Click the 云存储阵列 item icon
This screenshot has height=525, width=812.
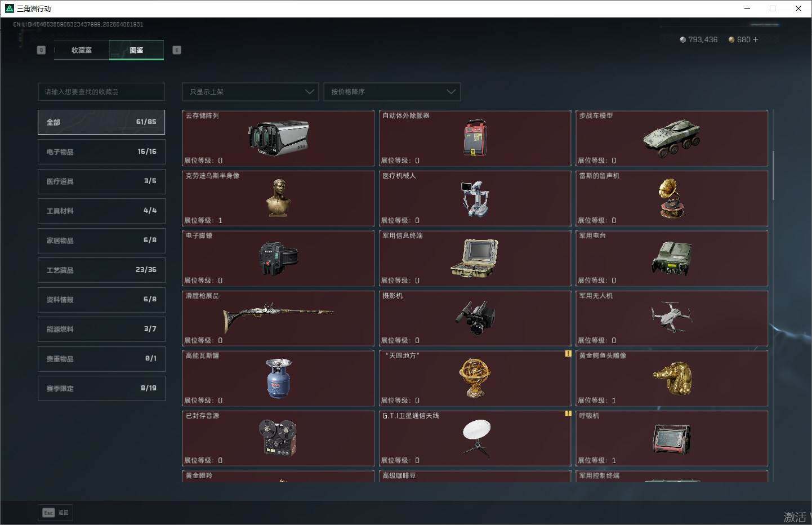[x=278, y=138]
